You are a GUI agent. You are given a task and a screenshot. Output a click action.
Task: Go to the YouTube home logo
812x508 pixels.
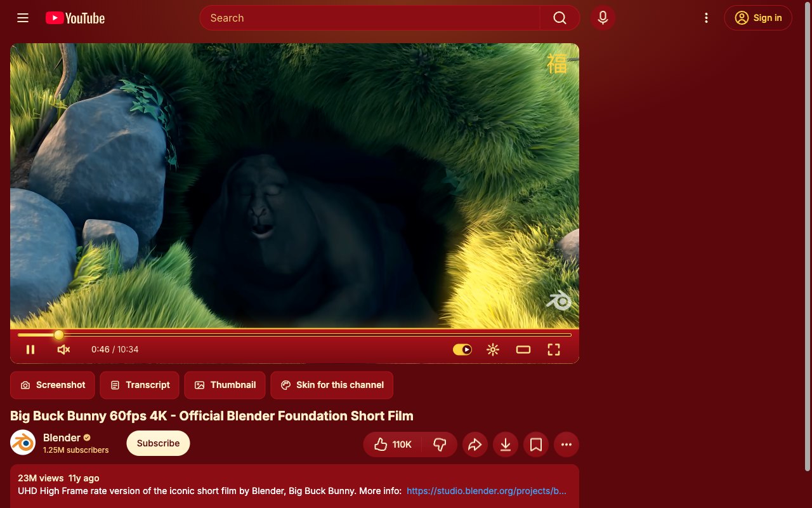pyautogui.click(x=75, y=18)
